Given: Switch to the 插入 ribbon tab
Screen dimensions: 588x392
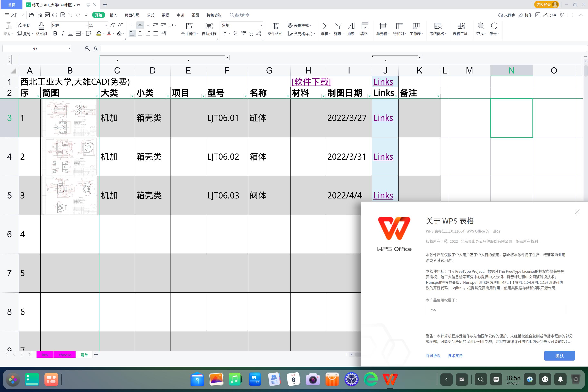Looking at the screenshot, I should tap(113, 15).
